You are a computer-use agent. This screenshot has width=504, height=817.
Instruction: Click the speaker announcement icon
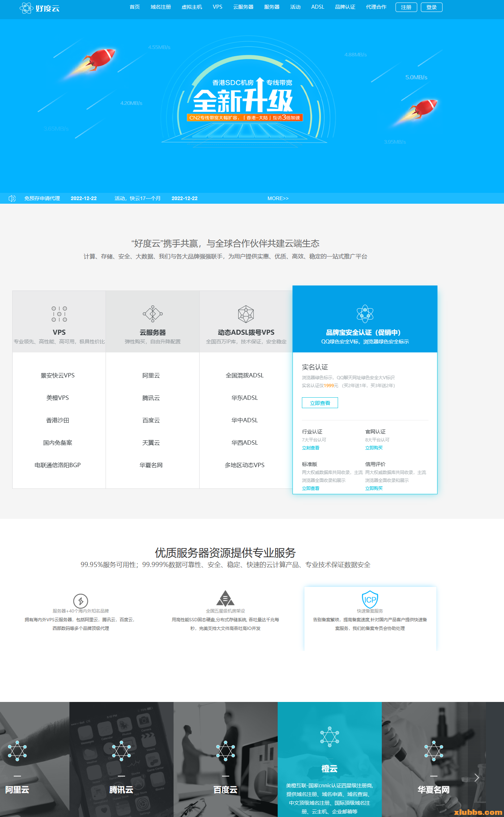tap(12, 198)
